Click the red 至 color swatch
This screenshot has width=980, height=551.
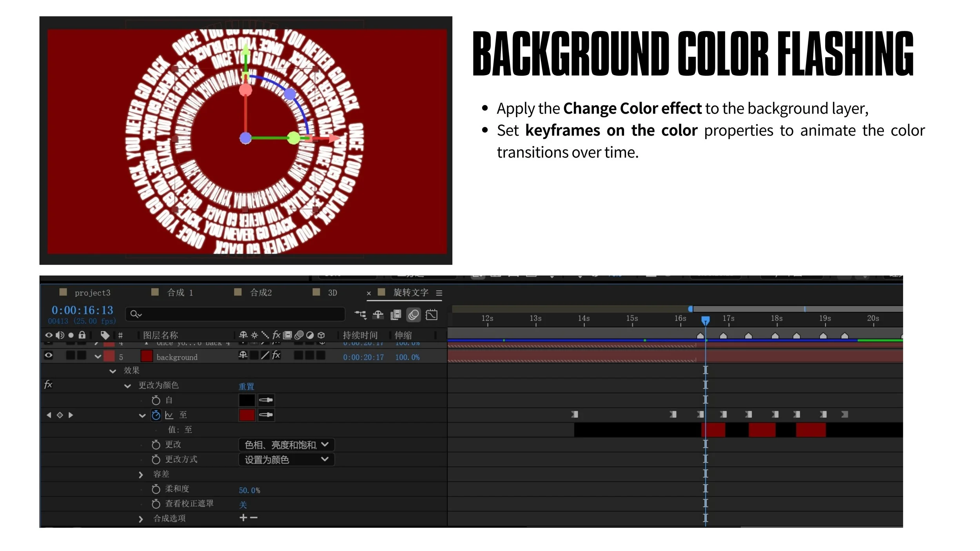coord(247,415)
